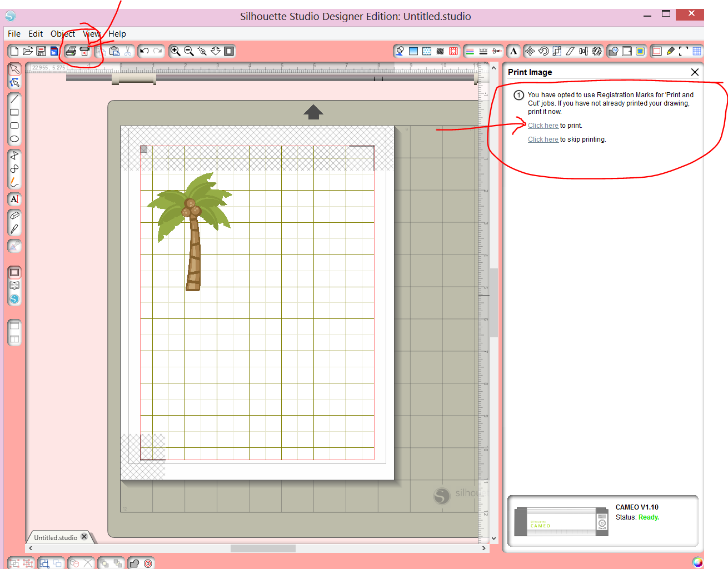Click the Paste clipboard icon
Screen dimensions: 728x569
tap(114, 51)
